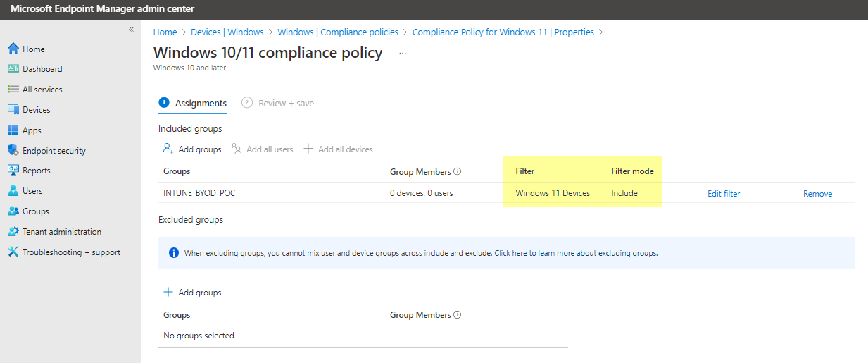Click the Troubleshooting + support wrench icon
This screenshot has width=868, height=363.
coord(13,252)
